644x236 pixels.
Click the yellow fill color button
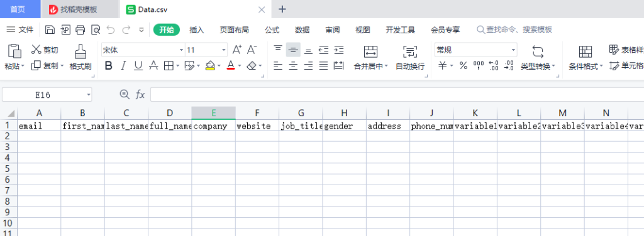[210, 65]
